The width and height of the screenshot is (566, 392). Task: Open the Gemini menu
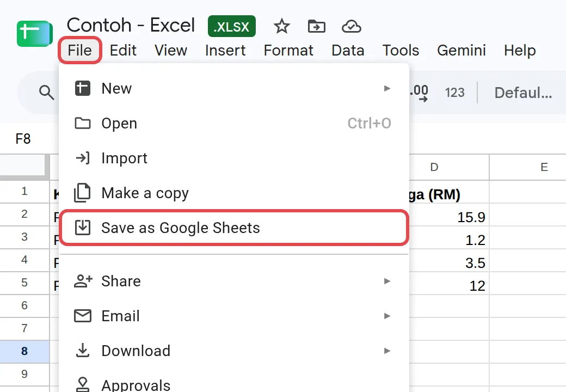click(x=462, y=51)
